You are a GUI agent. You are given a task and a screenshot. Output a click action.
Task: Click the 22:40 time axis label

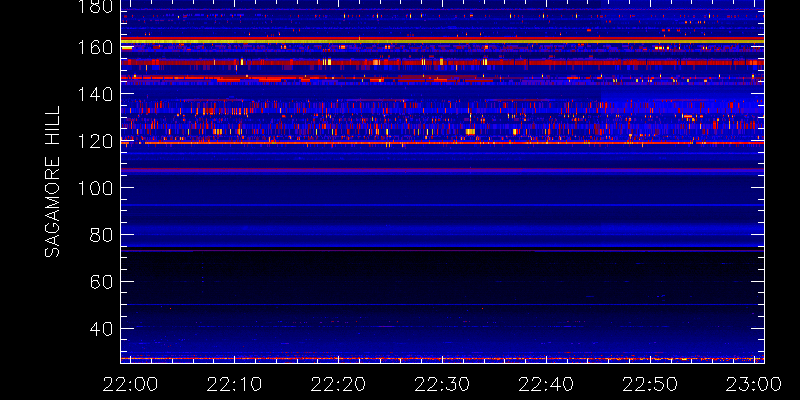(x=546, y=383)
